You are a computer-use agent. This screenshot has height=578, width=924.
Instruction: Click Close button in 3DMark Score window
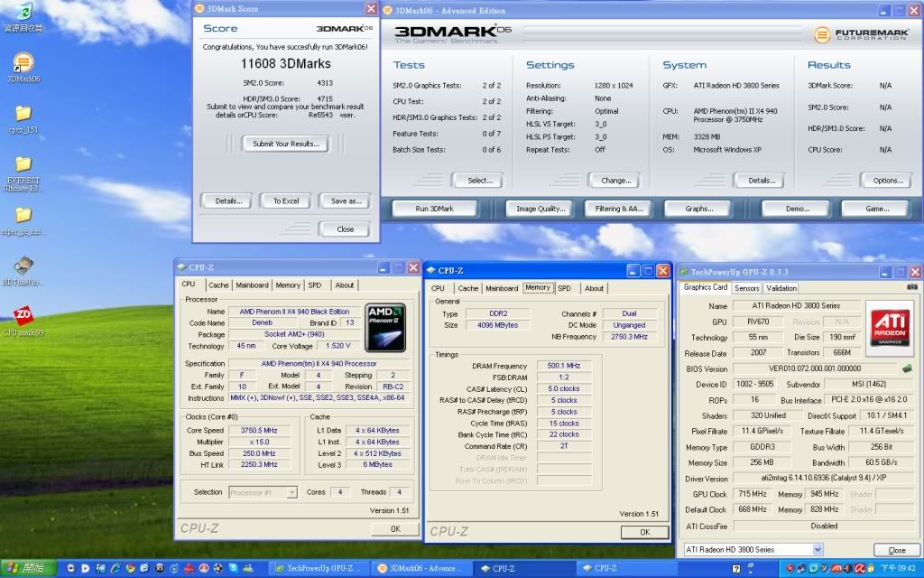point(346,228)
